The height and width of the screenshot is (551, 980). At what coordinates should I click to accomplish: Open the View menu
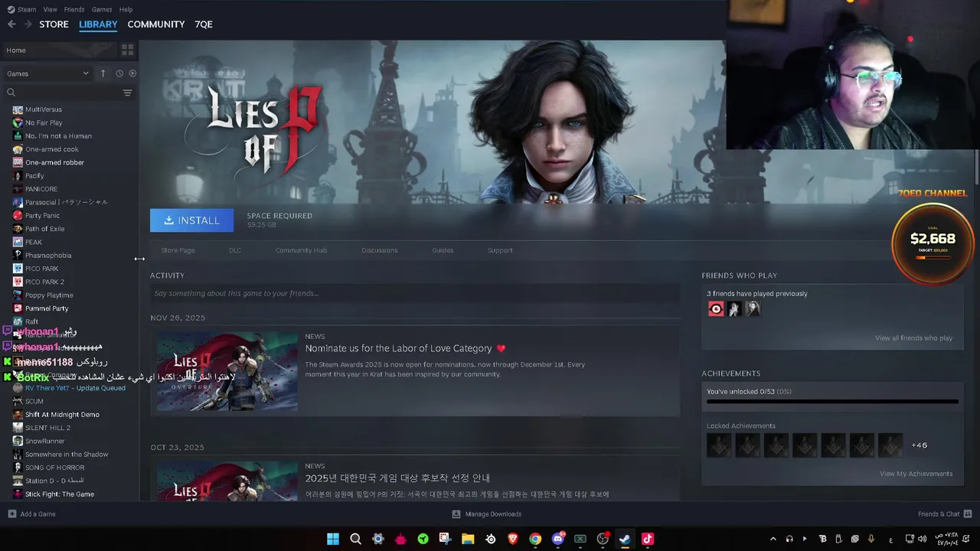51,9
